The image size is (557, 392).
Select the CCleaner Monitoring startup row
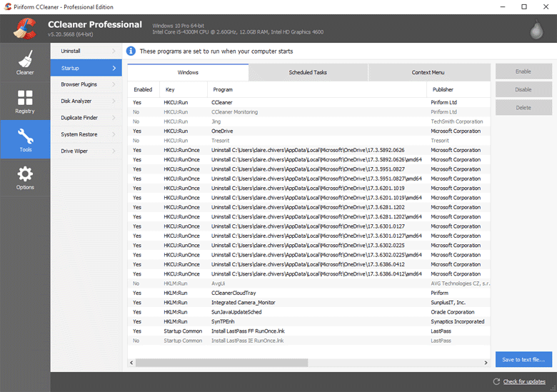tap(308, 112)
